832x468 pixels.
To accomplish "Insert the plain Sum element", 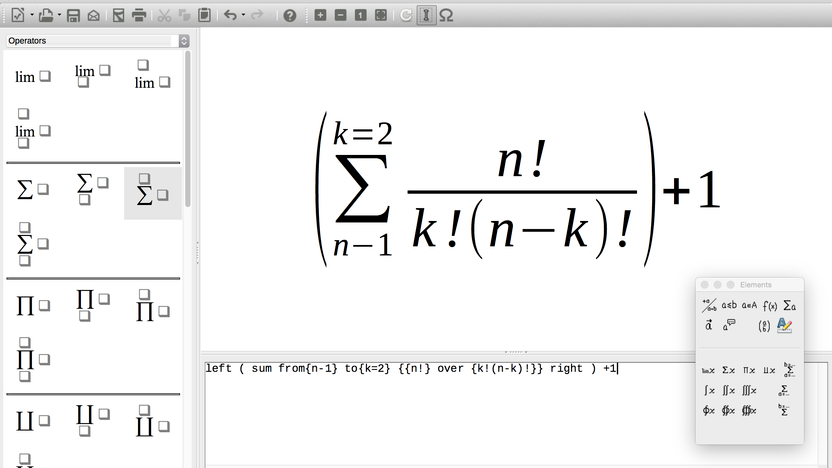I will click(x=33, y=189).
